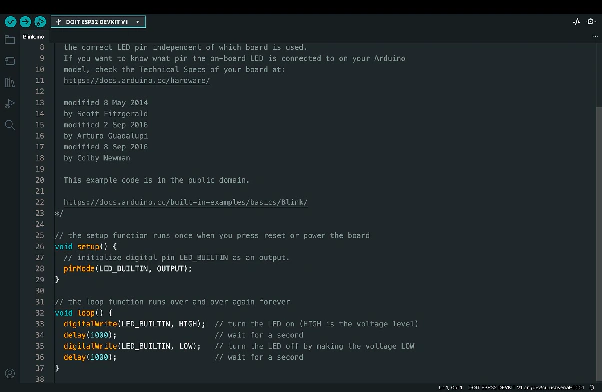Viewport: 602px width, 392px height.
Task: Click line number 38 in the gutter
Action: [40, 379]
